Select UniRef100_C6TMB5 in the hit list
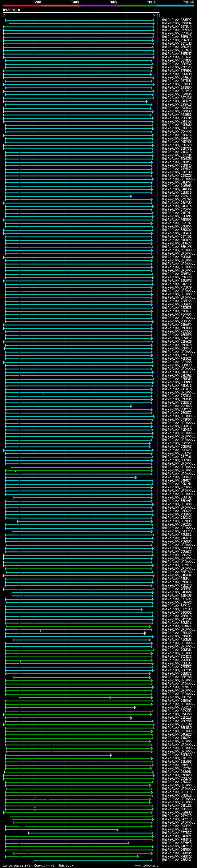This screenshot has height=868, width=197. pos(176,61)
